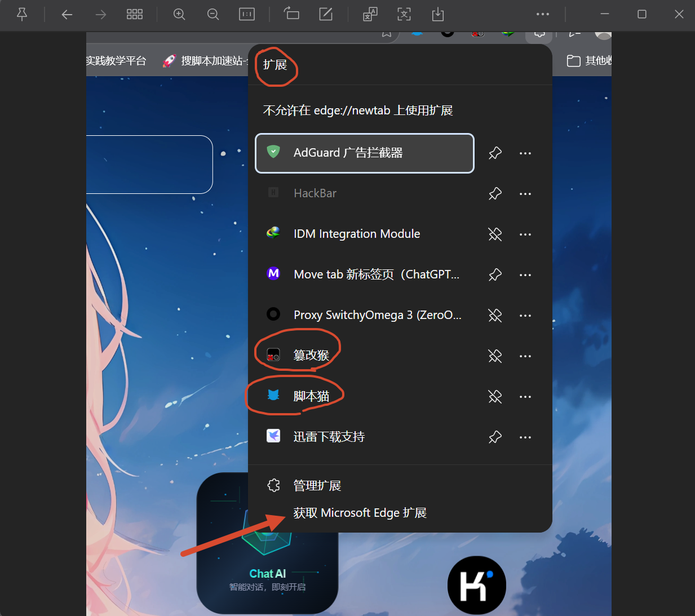Open more actions for 篡改猴
This screenshot has width=695, height=616.
click(x=525, y=356)
